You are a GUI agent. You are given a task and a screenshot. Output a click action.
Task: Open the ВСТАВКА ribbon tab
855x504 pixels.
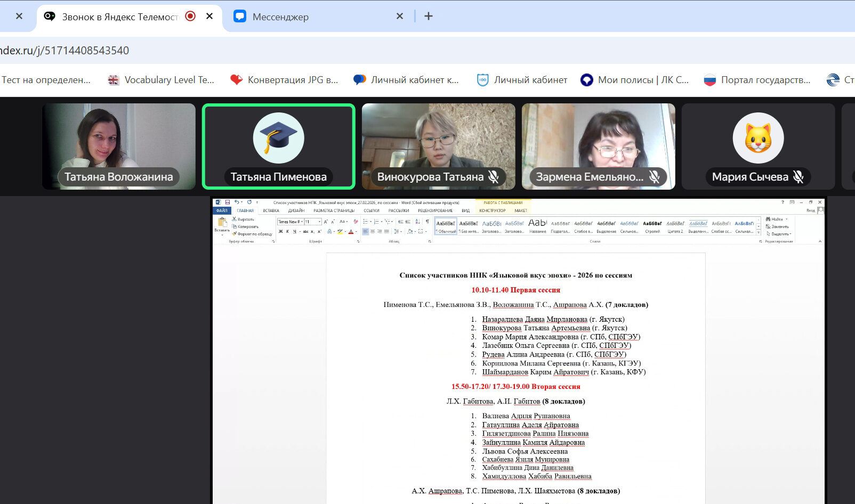(271, 210)
